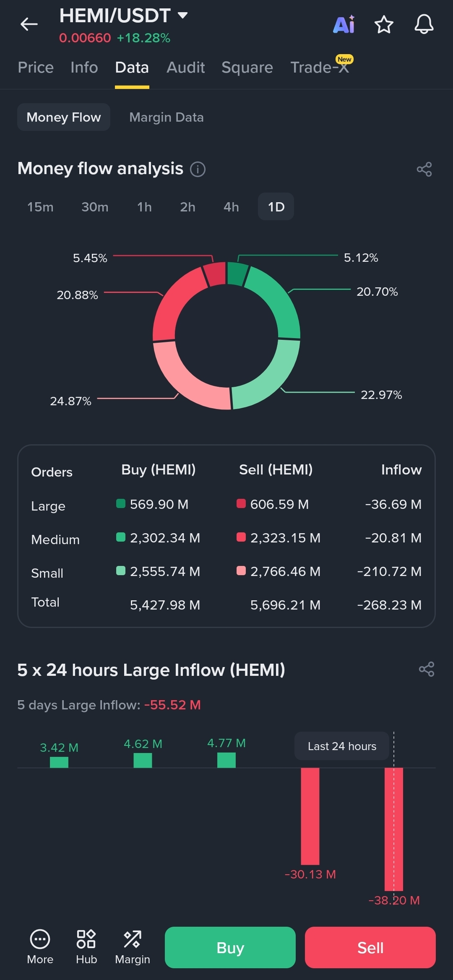Image resolution: width=453 pixels, height=980 pixels.
Task: Choose the 2h timeframe
Action: click(187, 207)
